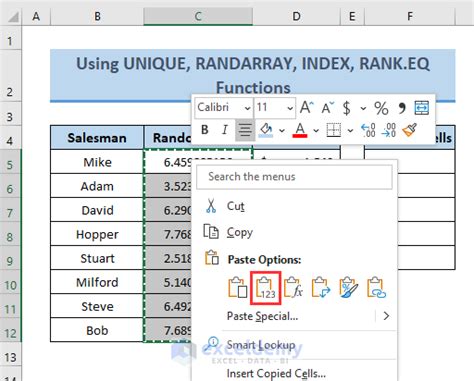474x381 pixels.
Task: Click Increase Decimal icon
Action: (368, 130)
